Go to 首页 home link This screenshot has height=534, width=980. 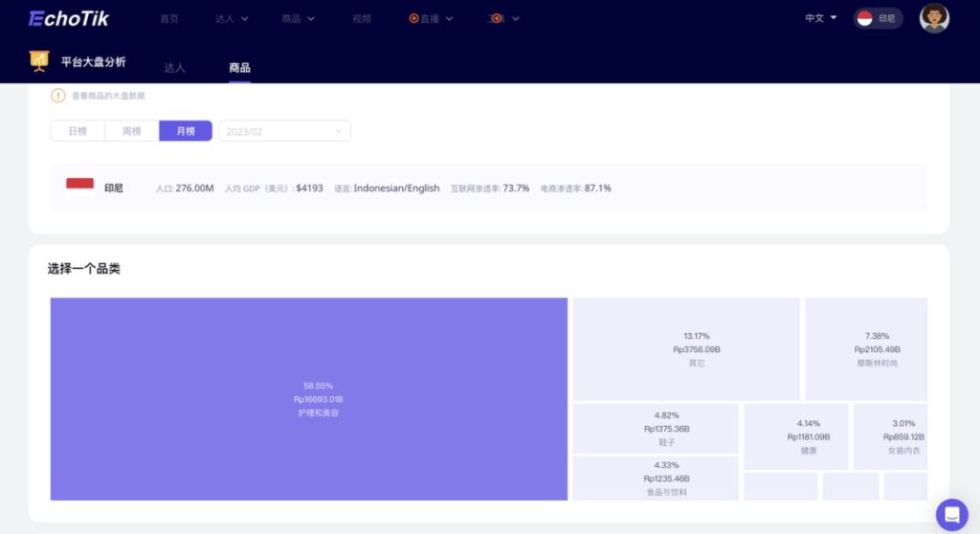(169, 18)
